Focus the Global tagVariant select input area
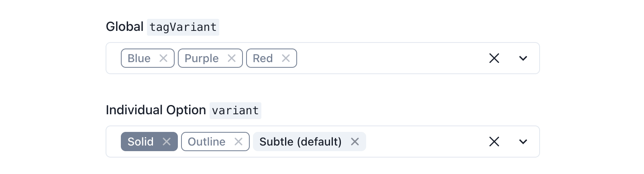This screenshot has width=644, height=174. 385,59
